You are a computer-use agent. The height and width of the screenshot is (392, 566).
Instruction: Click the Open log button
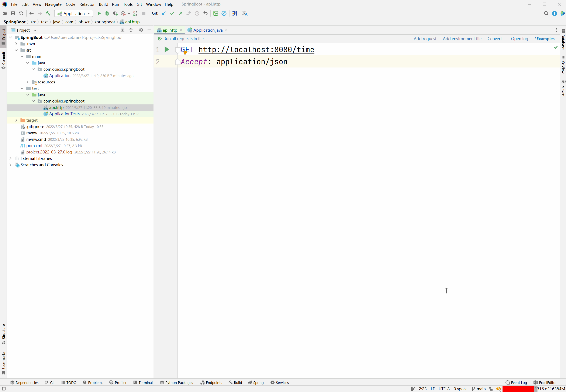[x=519, y=38]
